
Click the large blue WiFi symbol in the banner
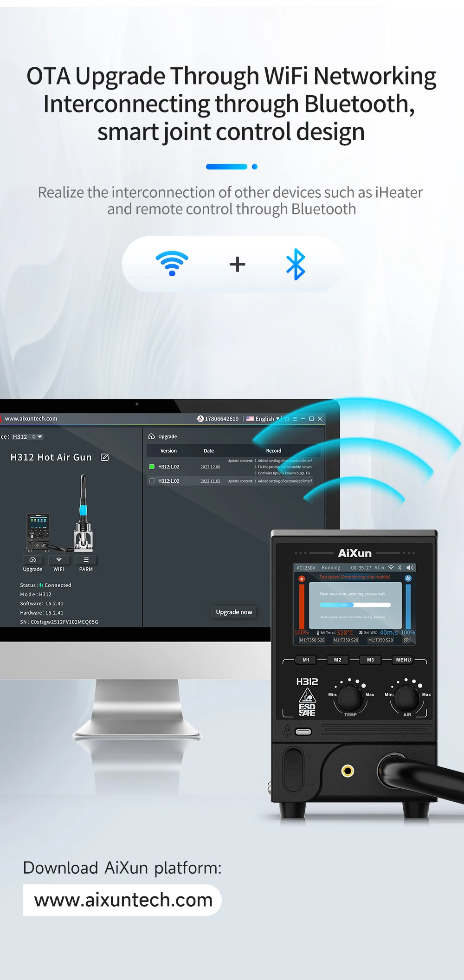click(172, 263)
